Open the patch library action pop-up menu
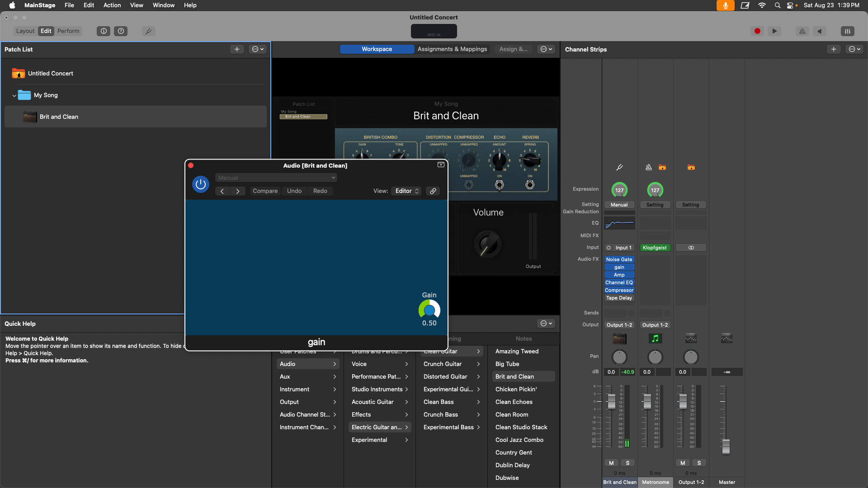Viewport: 868px width, 488px height. pyautogui.click(x=547, y=324)
